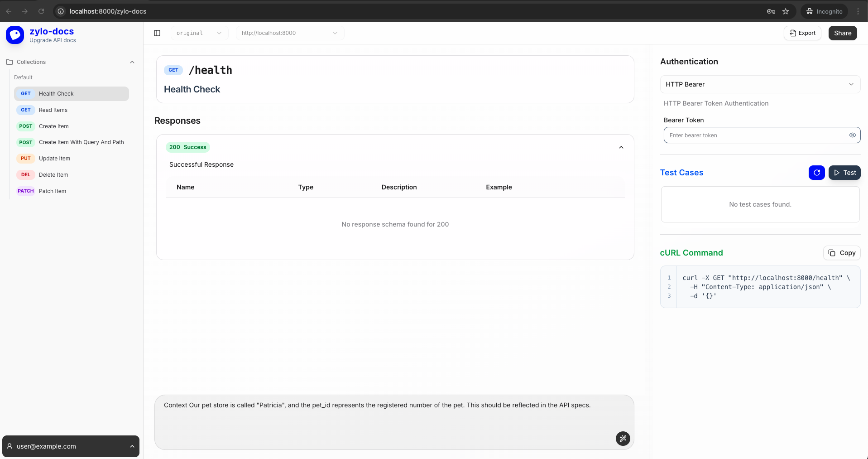Image resolution: width=868 pixels, height=459 pixels.
Task: Click the 200 Success status badge
Action: click(x=188, y=147)
